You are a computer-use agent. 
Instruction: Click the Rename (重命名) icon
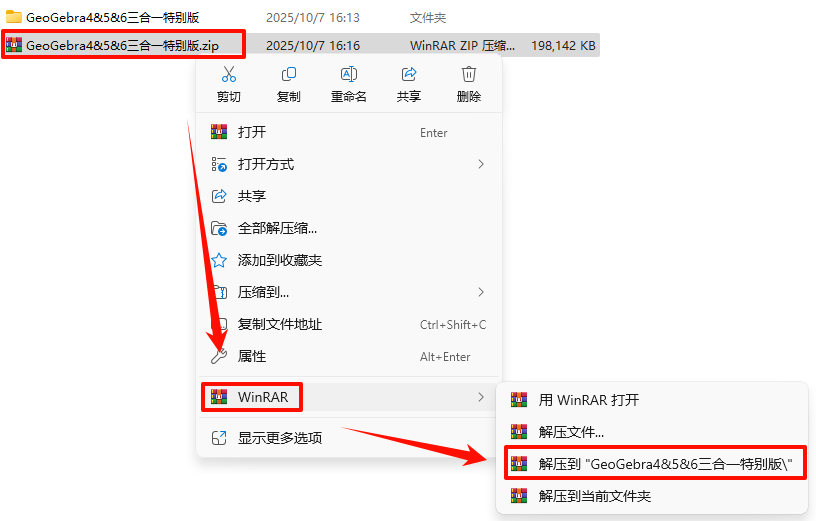click(349, 74)
